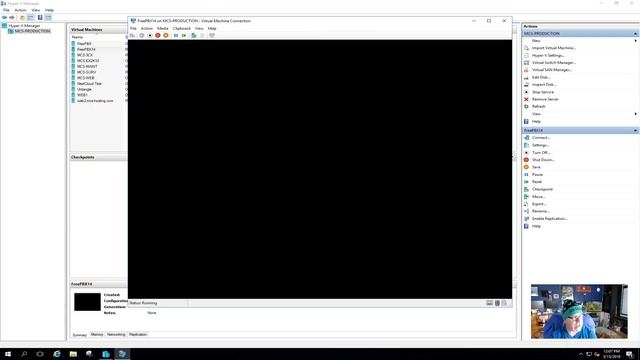Click Up folder icon in Hyper-V Manager toolbar
The height and width of the screenshot is (360, 640).
pos(22,18)
